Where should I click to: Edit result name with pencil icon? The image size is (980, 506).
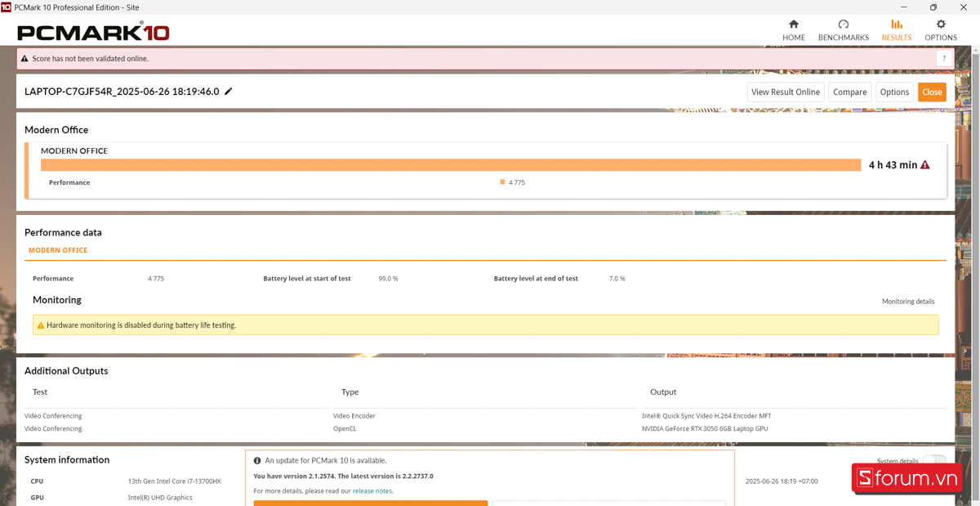(229, 92)
